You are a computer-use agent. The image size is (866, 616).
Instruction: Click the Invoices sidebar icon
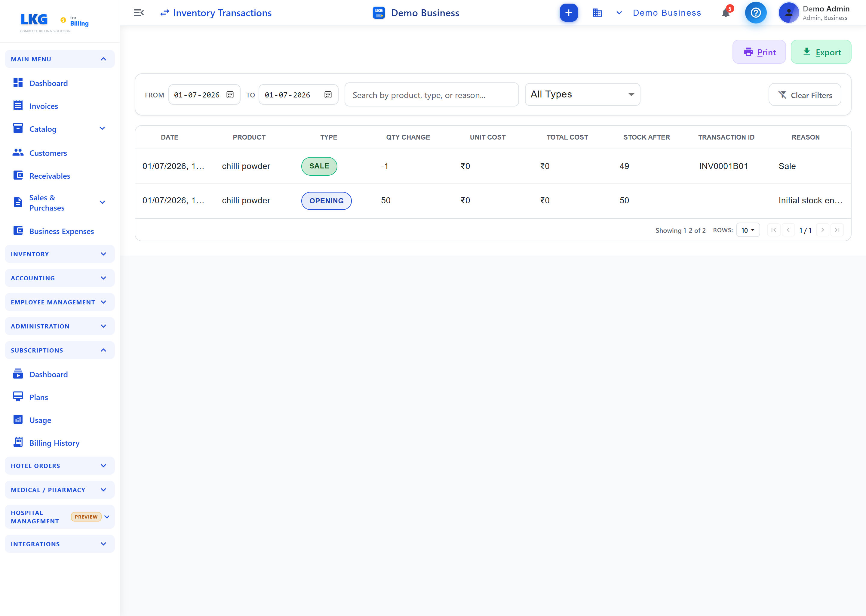[18, 106]
